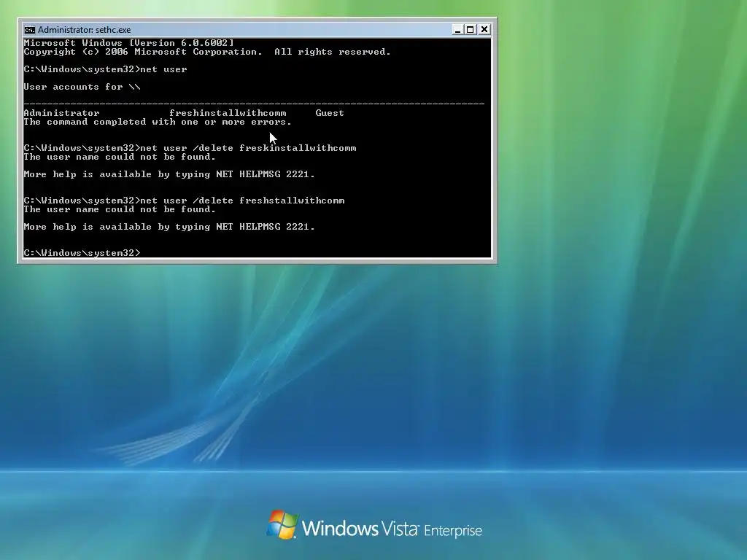This screenshot has width=747, height=560.
Task: Click 'The command completed with one or more errors.'
Action: point(158,122)
